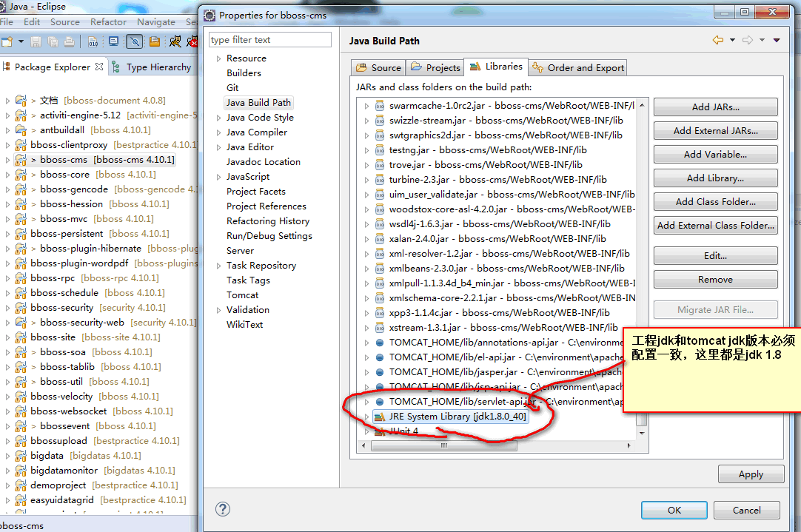Confirm the dialog with OK
This screenshot has width=801, height=532.
tap(674, 510)
